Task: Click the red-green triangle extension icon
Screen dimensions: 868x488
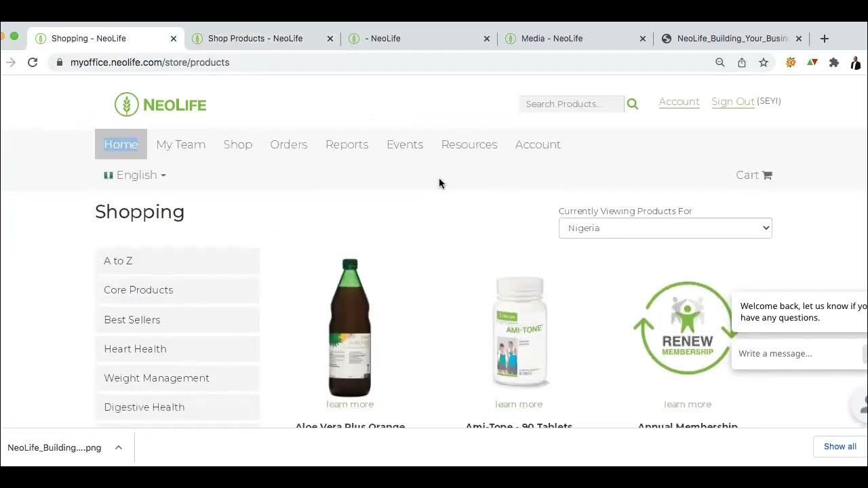Action: click(x=812, y=62)
